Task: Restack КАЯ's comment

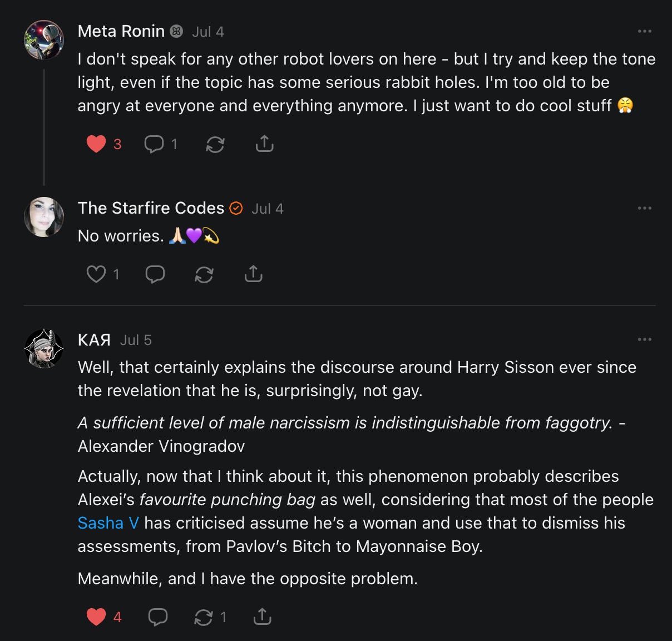Action: click(x=204, y=617)
